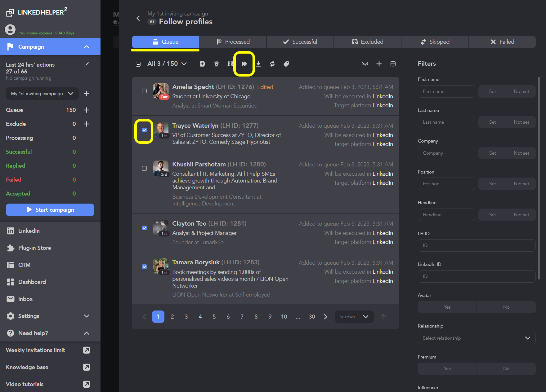Switch to the Processed tab
Viewport: 546px width, 392px height.
pos(233,42)
